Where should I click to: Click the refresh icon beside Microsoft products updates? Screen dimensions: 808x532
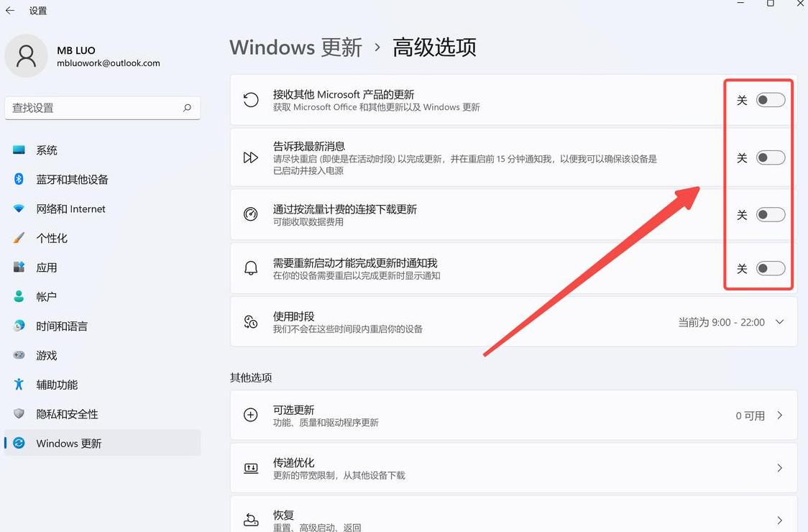click(x=251, y=100)
